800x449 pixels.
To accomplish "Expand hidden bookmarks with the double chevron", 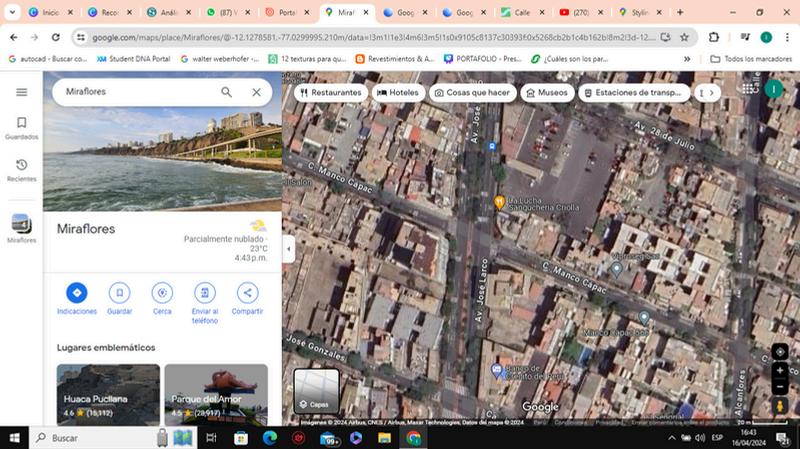I will (x=687, y=59).
